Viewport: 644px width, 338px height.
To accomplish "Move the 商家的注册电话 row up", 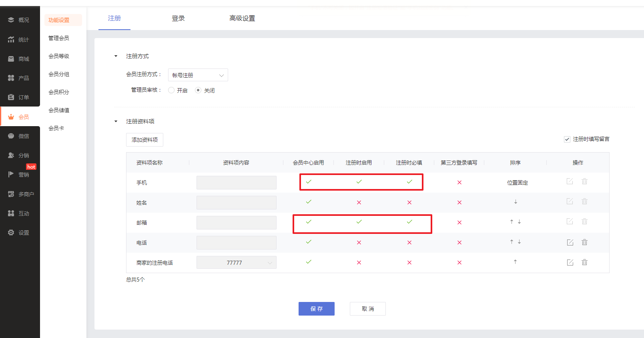I will 515,262.
